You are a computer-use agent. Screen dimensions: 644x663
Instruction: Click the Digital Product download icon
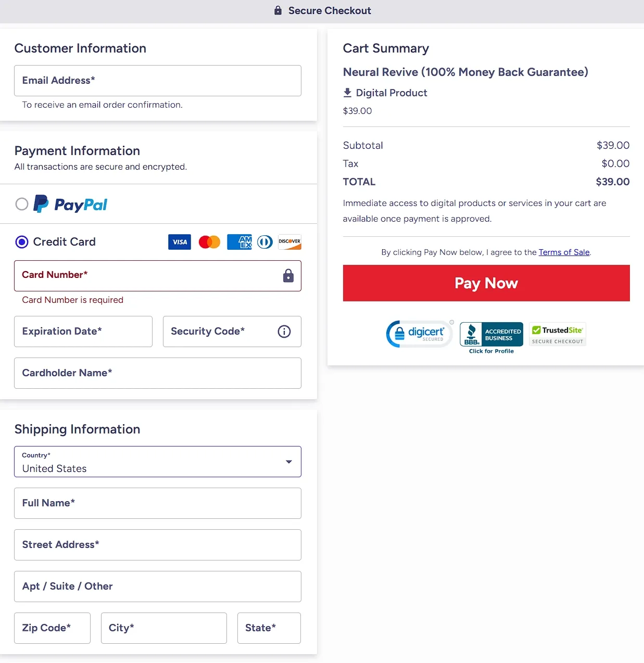(x=347, y=92)
